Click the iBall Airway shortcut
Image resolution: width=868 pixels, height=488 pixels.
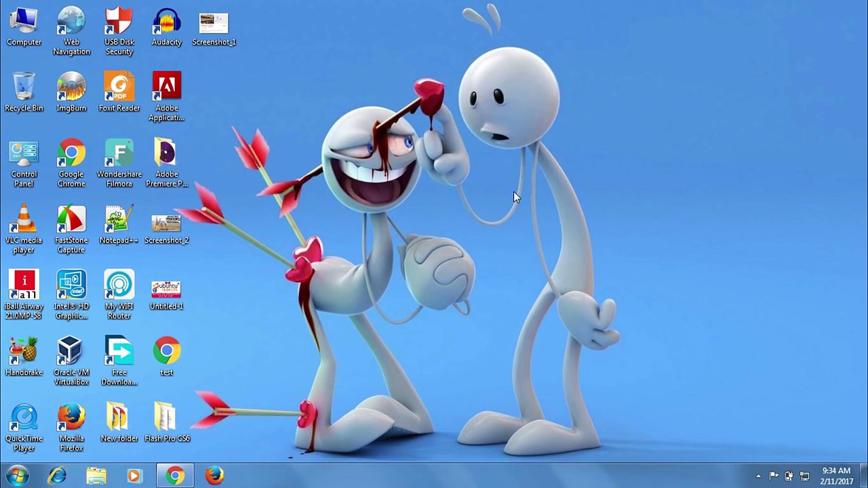coord(24,296)
